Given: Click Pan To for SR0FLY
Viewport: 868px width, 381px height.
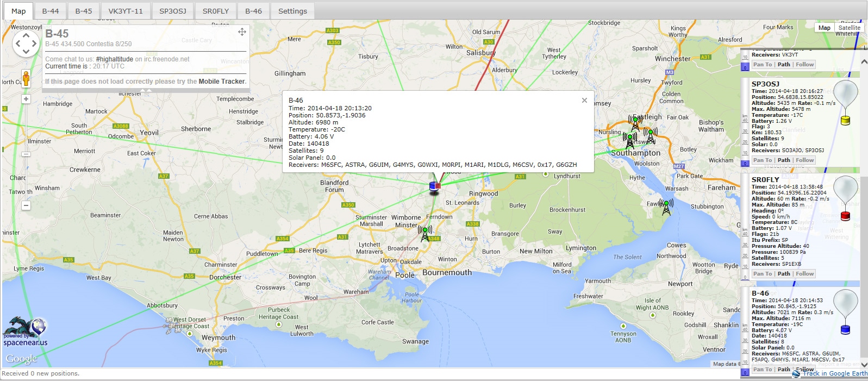Looking at the screenshot, I should 763,274.
